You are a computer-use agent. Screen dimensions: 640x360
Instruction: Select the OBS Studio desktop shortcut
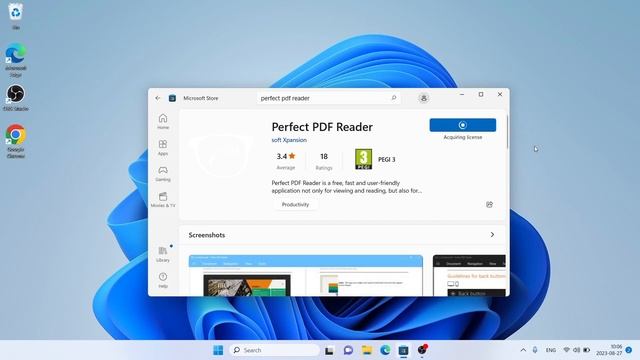[x=16, y=98]
